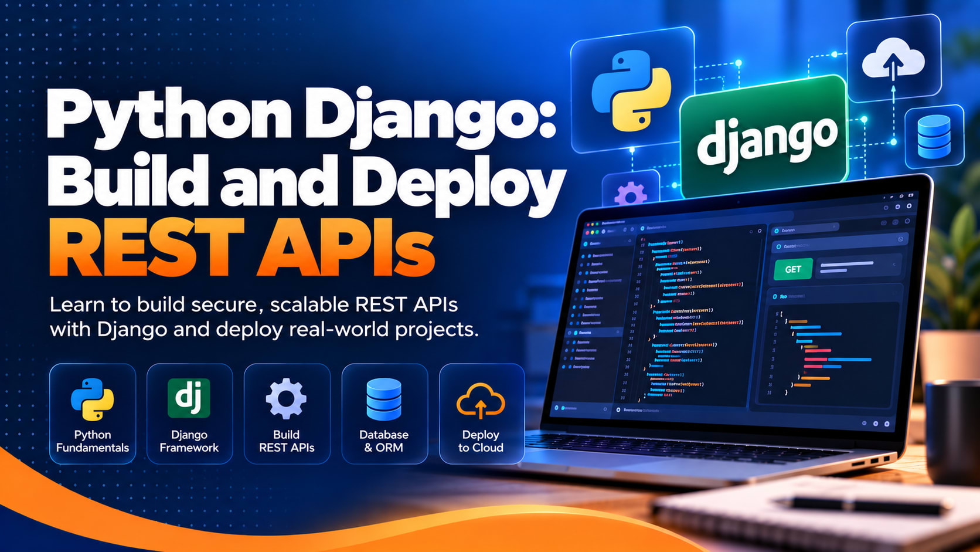Select the gear icon in the Build REST APIs card
The height and width of the screenshot is (552, 980).
point(286,399)
